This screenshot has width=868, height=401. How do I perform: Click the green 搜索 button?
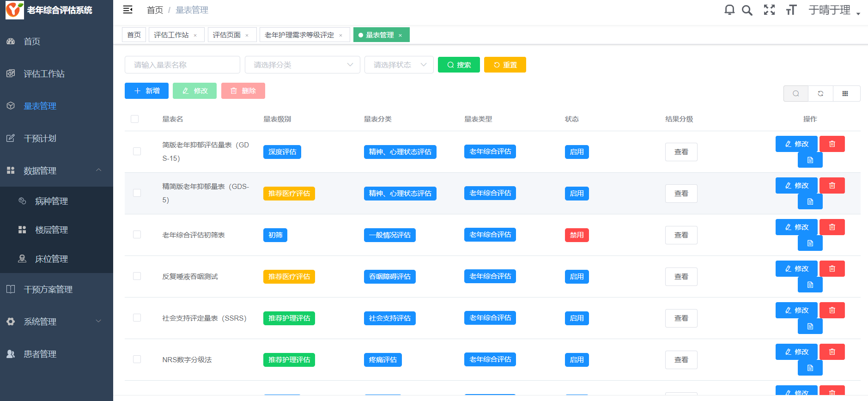[x=459, y=65]
